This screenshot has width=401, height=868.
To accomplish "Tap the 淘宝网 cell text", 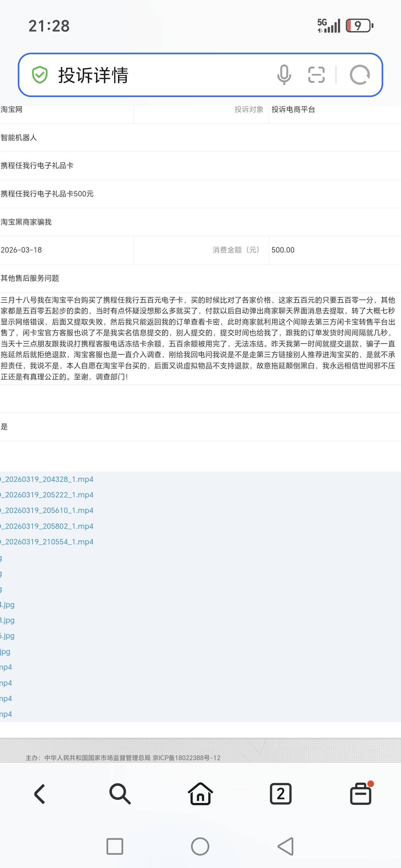I will (x=11, y=109).
